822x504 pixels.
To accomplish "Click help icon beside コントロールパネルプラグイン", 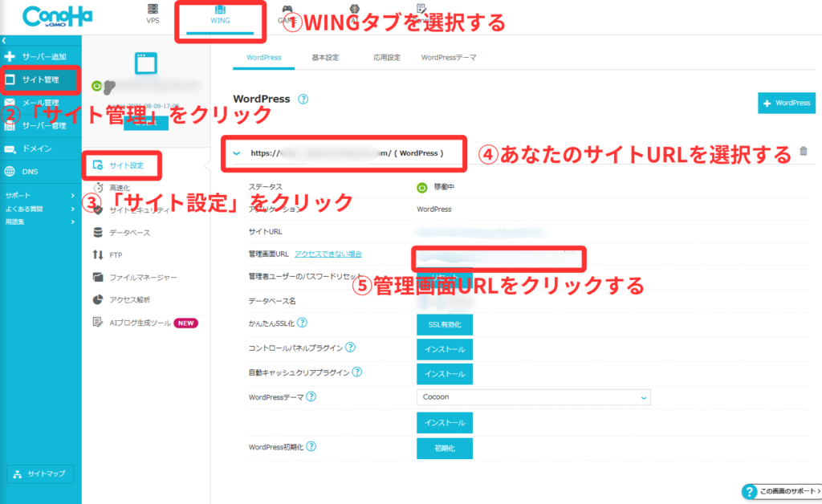I will (350, 348).
